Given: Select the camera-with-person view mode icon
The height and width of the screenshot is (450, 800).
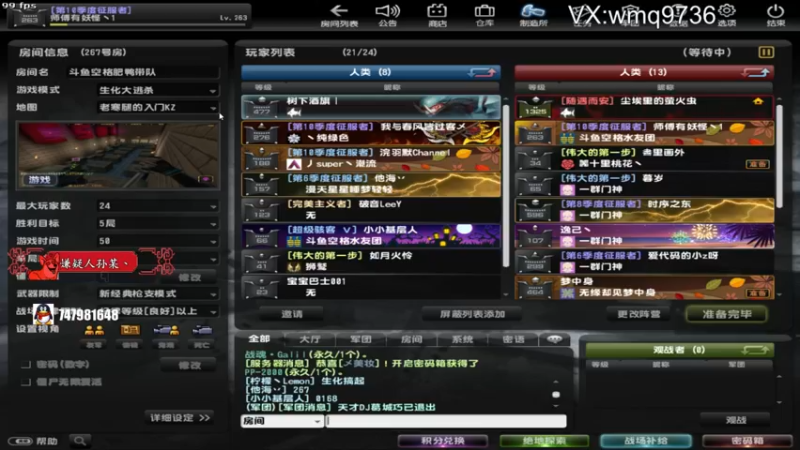Looking at the screenshot, I should pyautogui.click(x=166, y=330).
